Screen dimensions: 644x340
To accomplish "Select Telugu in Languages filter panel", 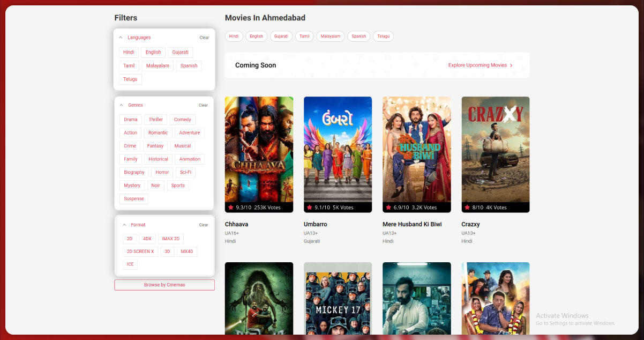I will pyautogui.click(x=130, y=79).
